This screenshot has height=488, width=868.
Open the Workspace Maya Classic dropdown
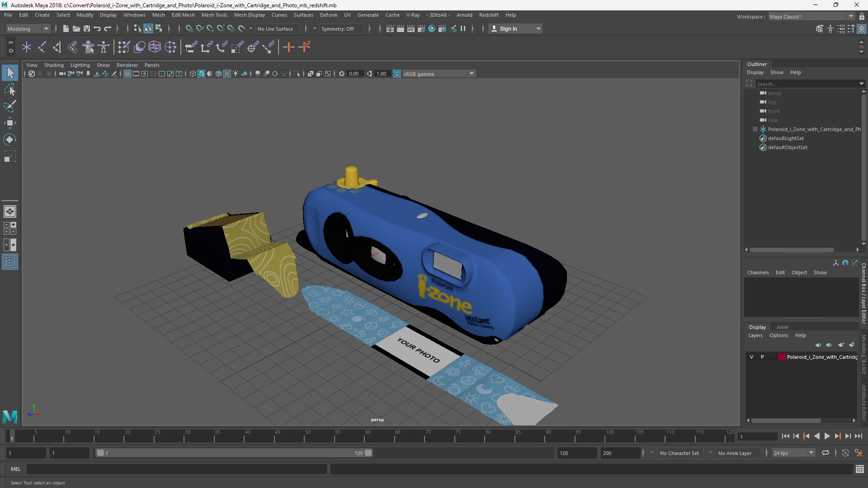811,17
